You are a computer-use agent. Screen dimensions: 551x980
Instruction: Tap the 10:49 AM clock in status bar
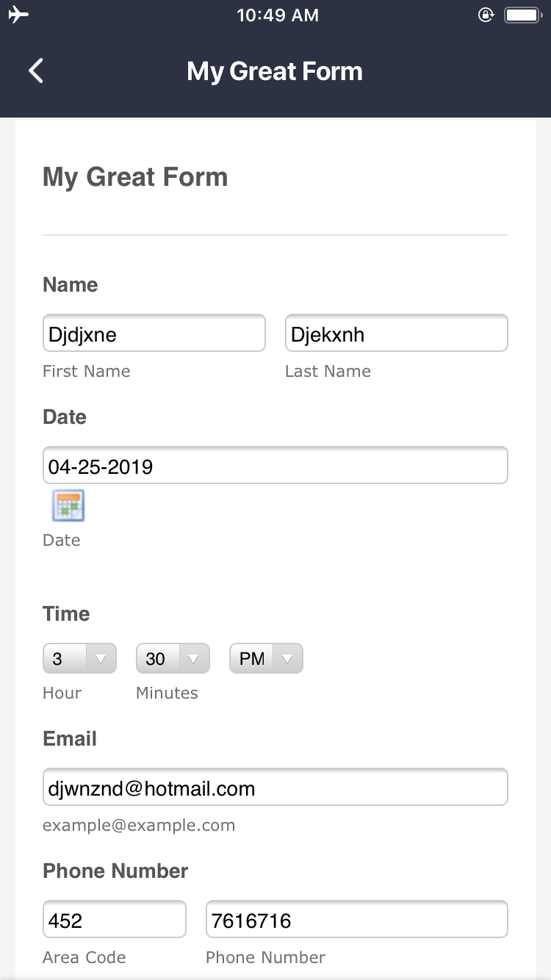coord(278,15)
